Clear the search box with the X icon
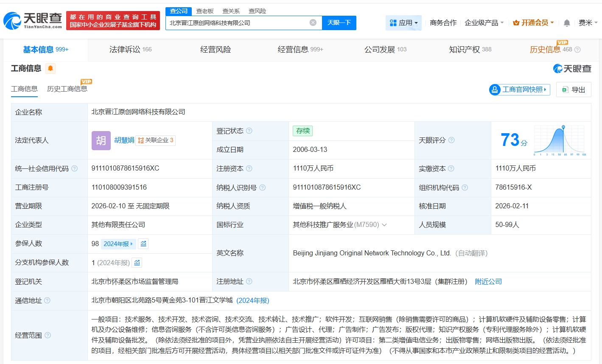The height and width of the screenshot is (364, 602). click(313, 22)
